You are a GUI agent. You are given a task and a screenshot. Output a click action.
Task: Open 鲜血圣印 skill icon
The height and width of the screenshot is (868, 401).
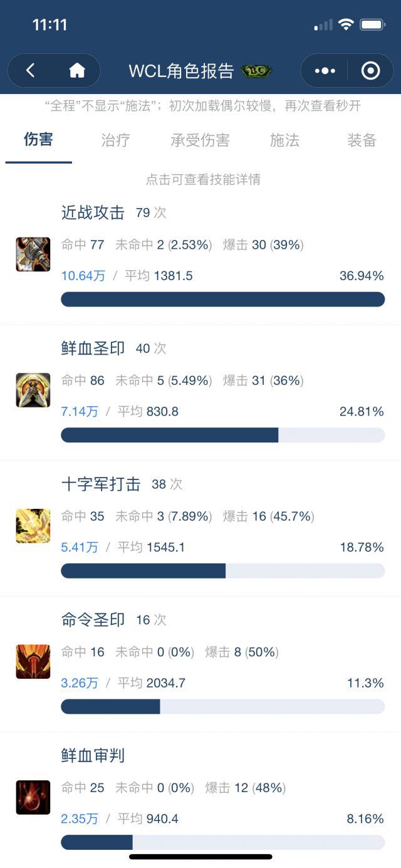(33, 390)
